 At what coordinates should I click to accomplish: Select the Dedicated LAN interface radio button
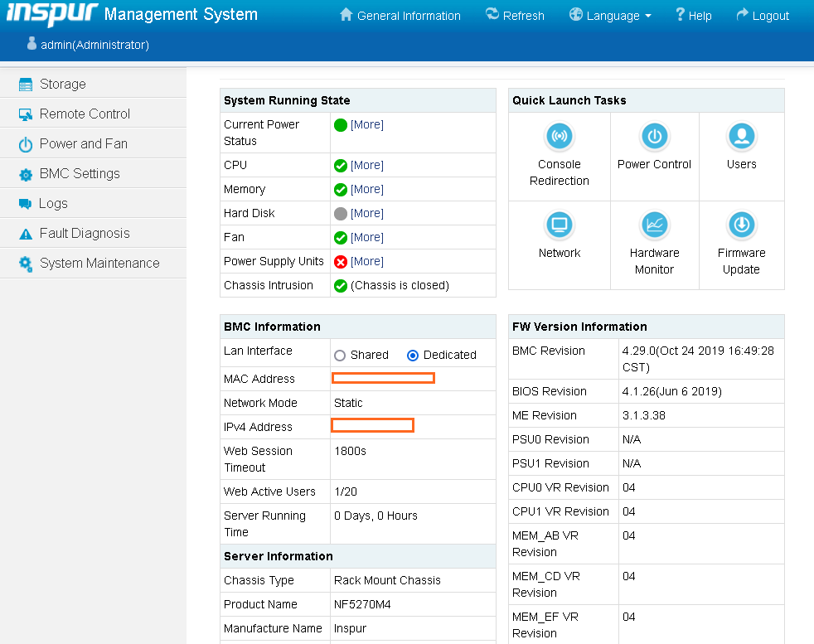tap(413, 356)
